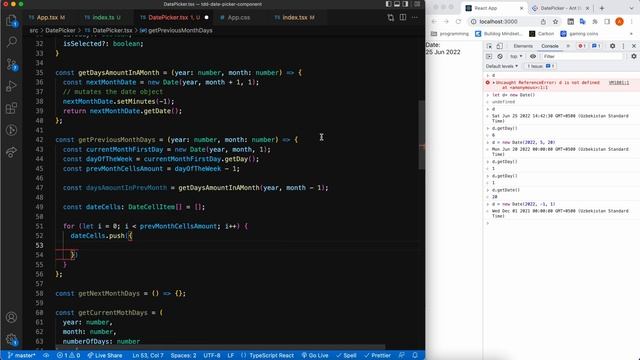Viewport: 640px width, 360px height.
Task: Start Live Share from status bar
Action: pos(105,356)
